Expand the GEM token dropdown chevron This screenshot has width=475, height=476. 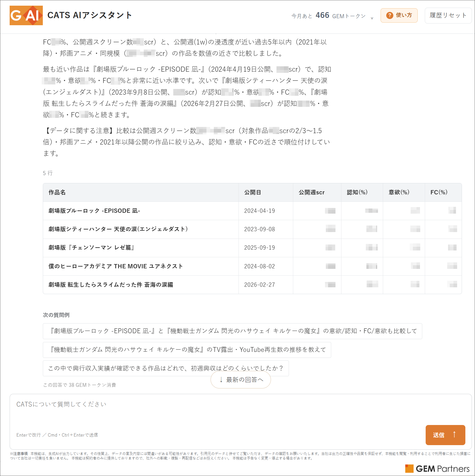pos(372,18)
